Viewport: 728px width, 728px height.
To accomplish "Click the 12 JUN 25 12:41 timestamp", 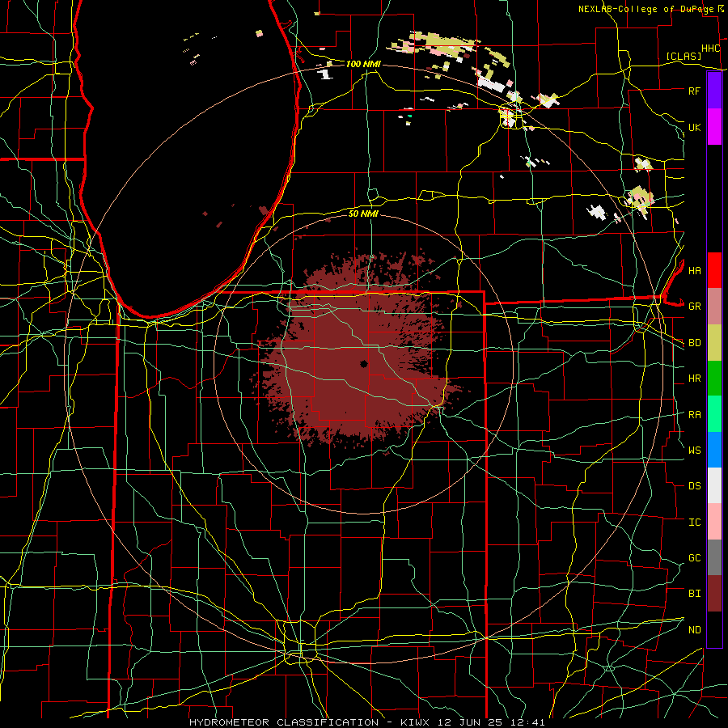I will (x=491, y=722).
